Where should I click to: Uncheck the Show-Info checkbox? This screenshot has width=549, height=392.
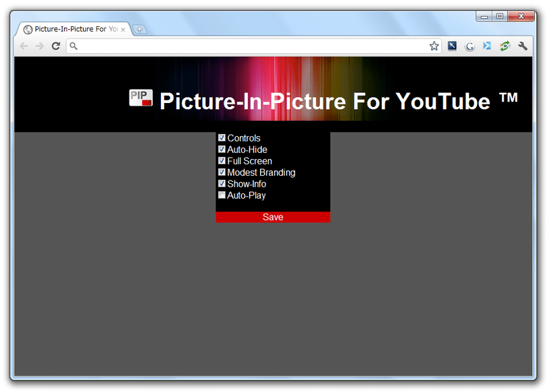tap(222, 183)
